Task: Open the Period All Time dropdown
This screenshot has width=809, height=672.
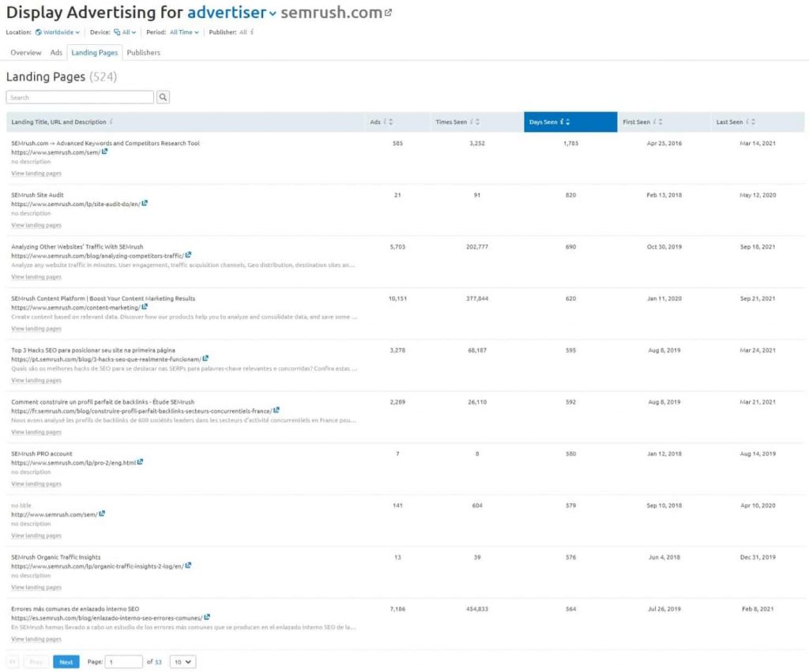Action: point(184,32)
